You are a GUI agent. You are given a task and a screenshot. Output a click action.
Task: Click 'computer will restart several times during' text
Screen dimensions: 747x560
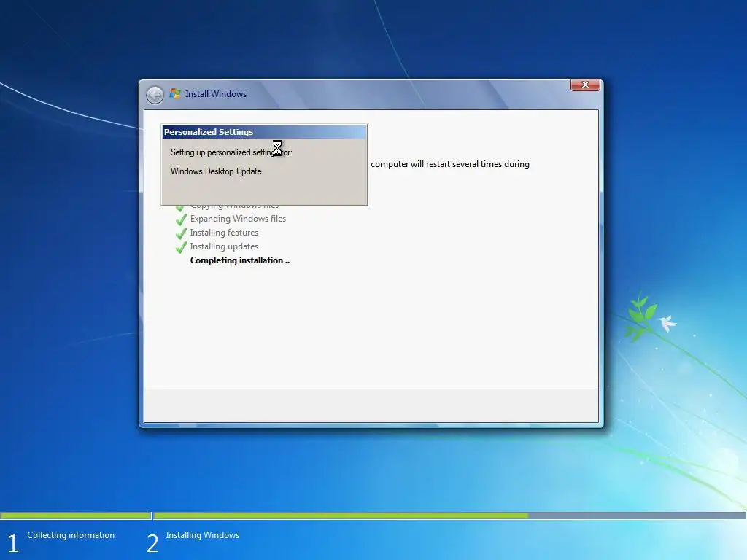[449, 164]
